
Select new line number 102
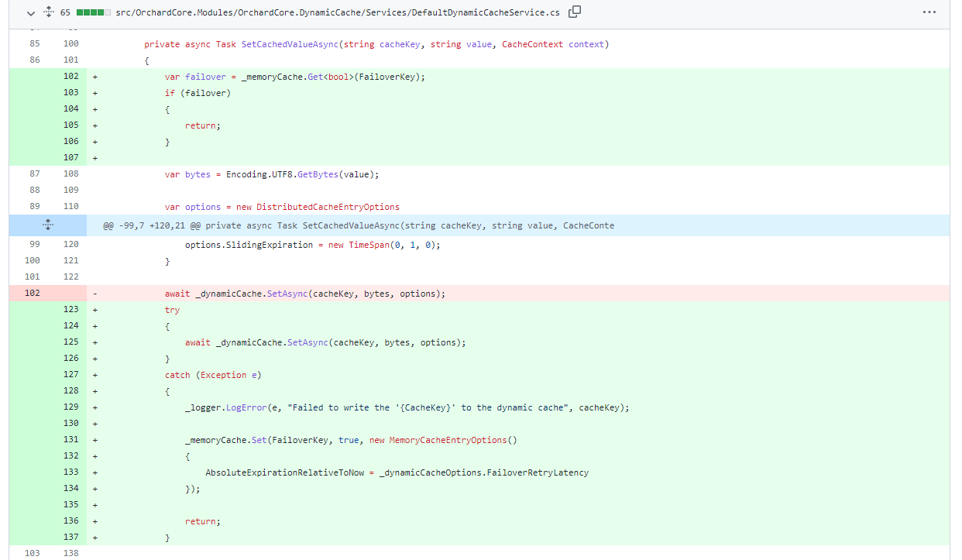tap(70, 77)
